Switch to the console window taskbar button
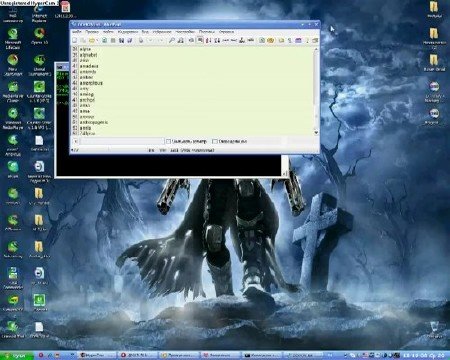Screen dimensions: 450x360 pos(261,355)
